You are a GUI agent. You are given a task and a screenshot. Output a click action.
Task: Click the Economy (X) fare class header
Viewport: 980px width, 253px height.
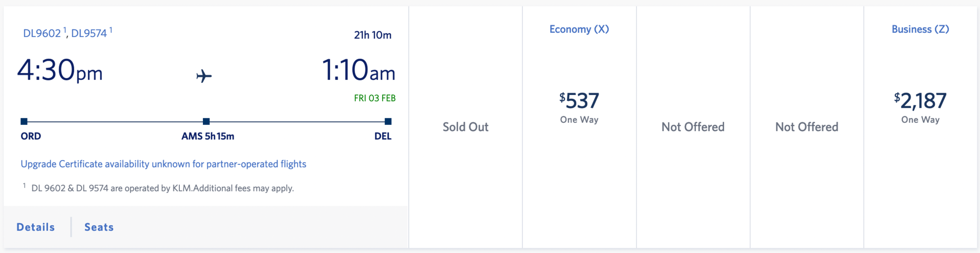tap(579, 29)
